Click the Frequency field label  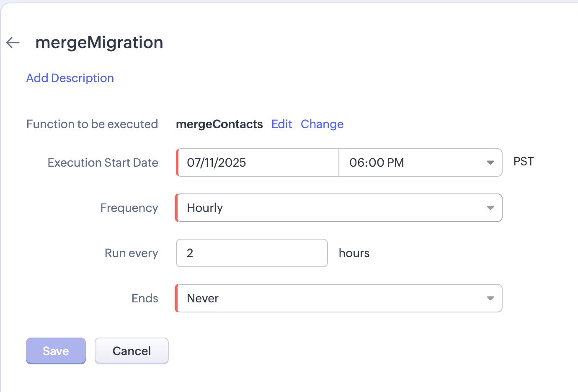pos(129,208)
